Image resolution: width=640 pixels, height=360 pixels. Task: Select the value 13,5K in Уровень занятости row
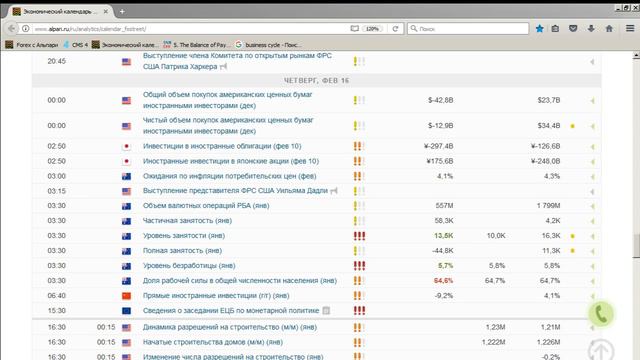click(443, 236)
